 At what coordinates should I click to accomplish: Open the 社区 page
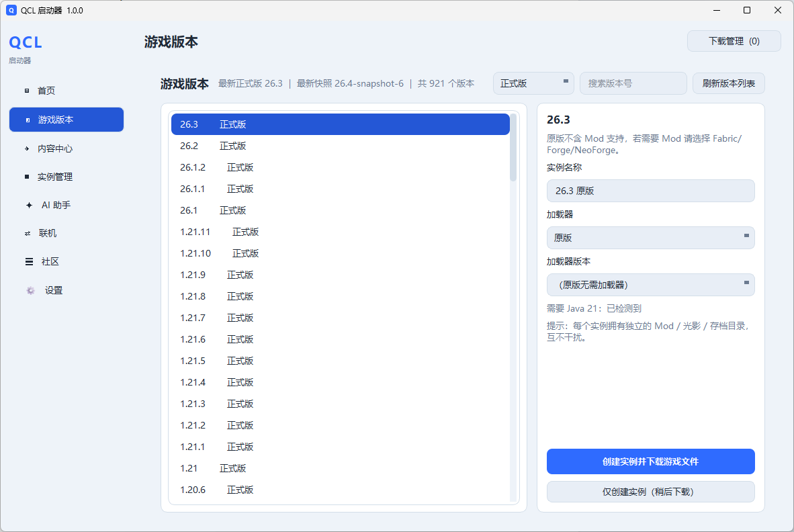pyautogui.click(x=67, y=262)
